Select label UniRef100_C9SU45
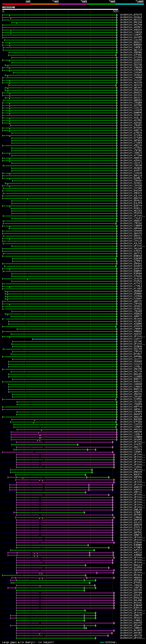This screenshot has height=644, width=146. point(131,73)
